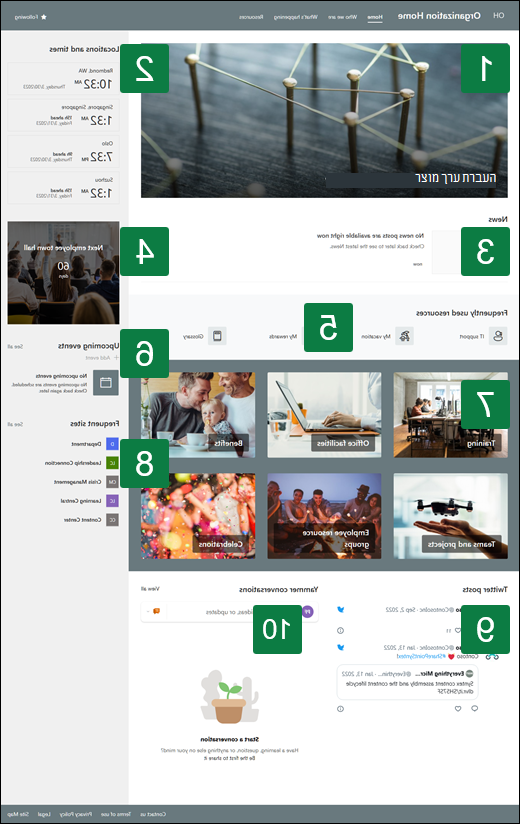
Task: Open the Content Center frequent site
Action: click(82, 520)
